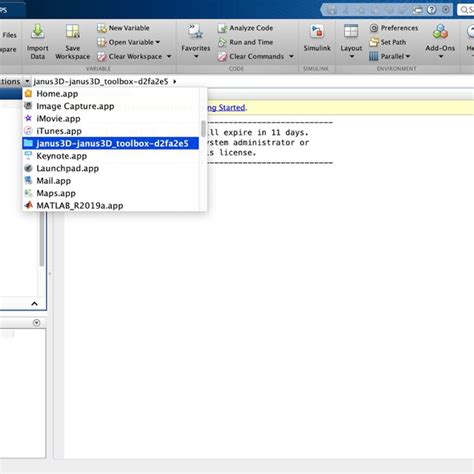
Task: Click Analyze Code in the toolbar
Action: [x=245, y=28]
